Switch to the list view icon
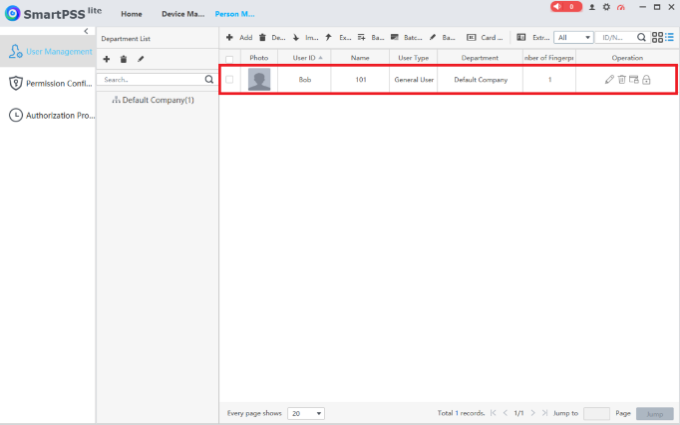 (x=670, y=37)
